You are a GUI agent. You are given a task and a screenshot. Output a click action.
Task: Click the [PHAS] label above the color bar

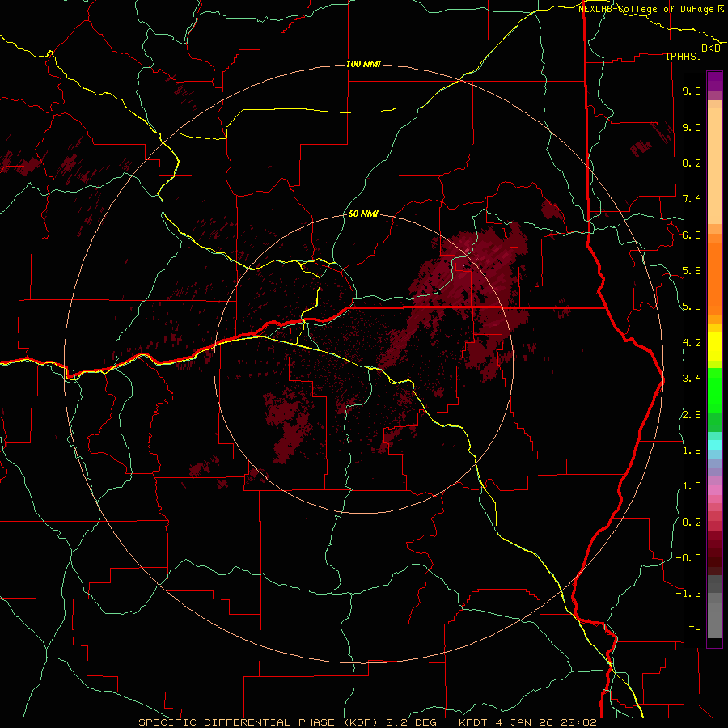coord(684,57)
